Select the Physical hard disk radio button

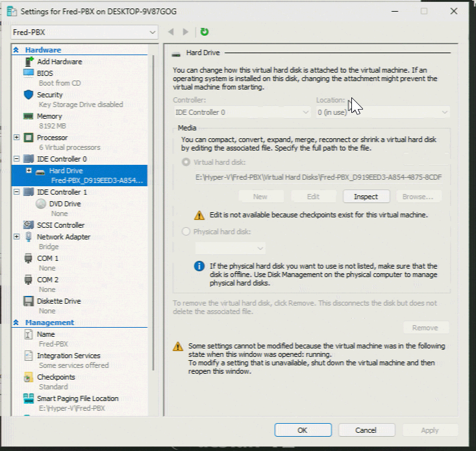pos(187,232)
